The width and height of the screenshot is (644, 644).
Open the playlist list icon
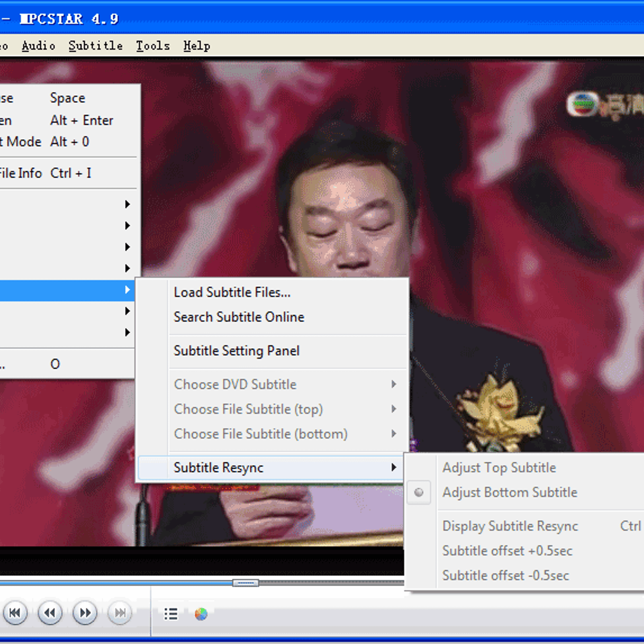click(171, 614)
